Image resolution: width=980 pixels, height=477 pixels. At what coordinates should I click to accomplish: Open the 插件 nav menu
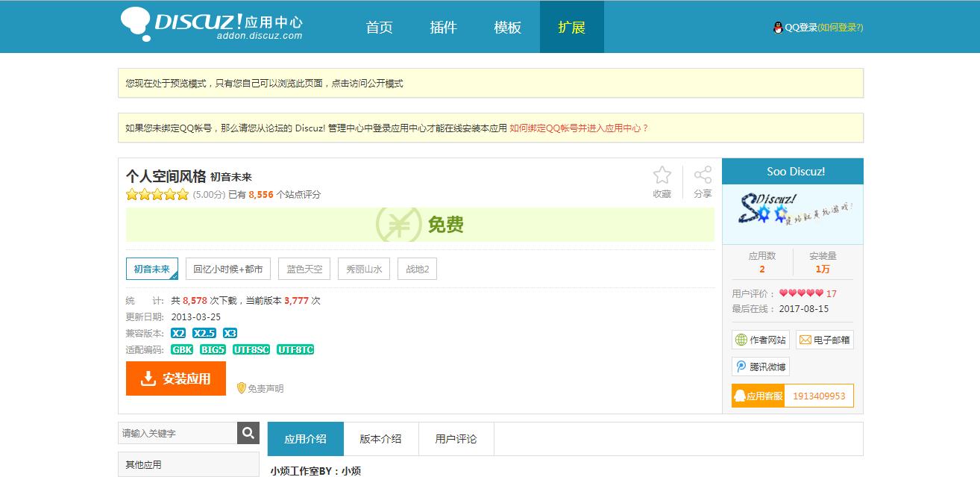click(x=444, y=27)
